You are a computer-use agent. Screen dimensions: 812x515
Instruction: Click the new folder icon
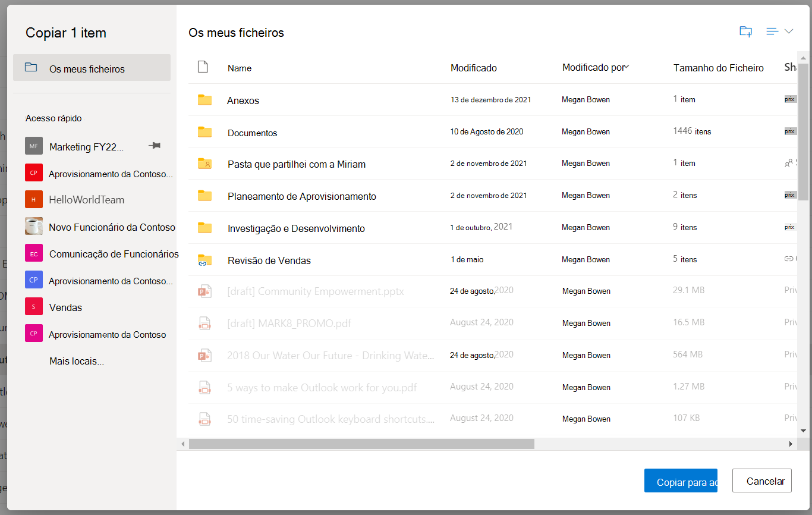745,32
